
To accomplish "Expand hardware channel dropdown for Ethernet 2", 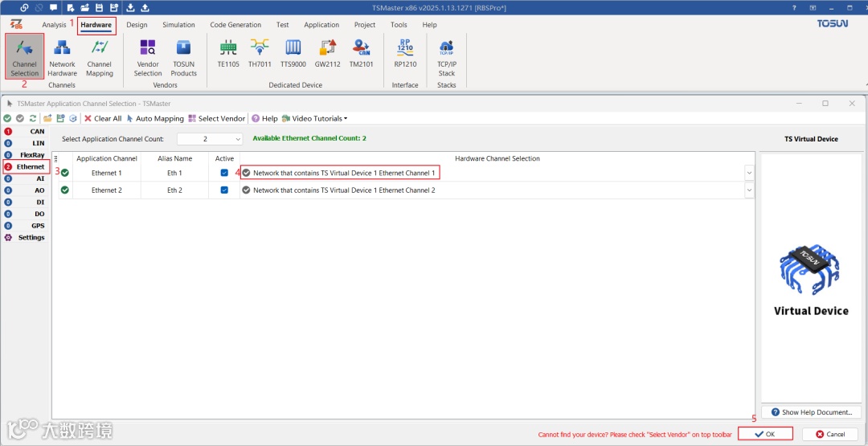I will pos(749,190).
